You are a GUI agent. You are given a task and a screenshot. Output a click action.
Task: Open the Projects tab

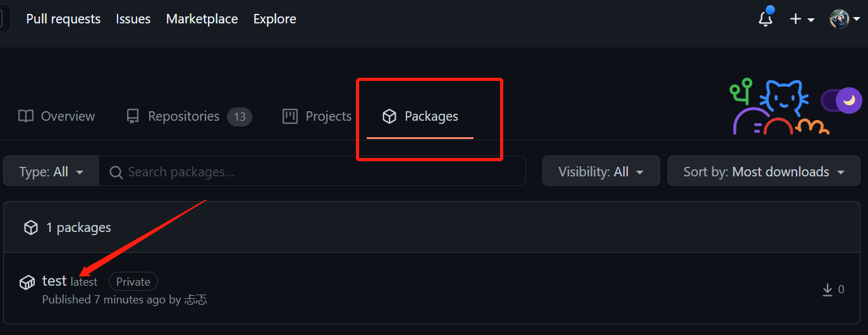tap(317, 116)
